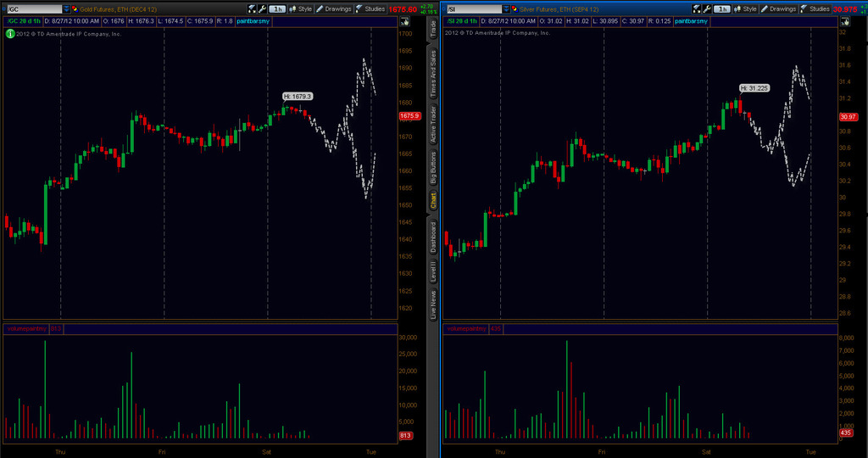This screenshot has width=868, height=458.
Task: Click the 1675.9 current price tag on Gold axis
Action: click(x=409, y=116)
